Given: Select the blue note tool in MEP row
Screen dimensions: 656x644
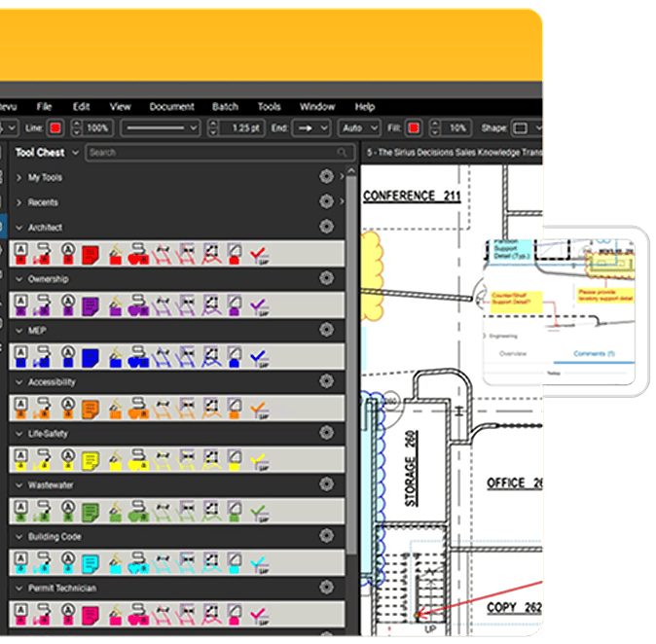Looking at the screenshot, I should tap(91, 358).
